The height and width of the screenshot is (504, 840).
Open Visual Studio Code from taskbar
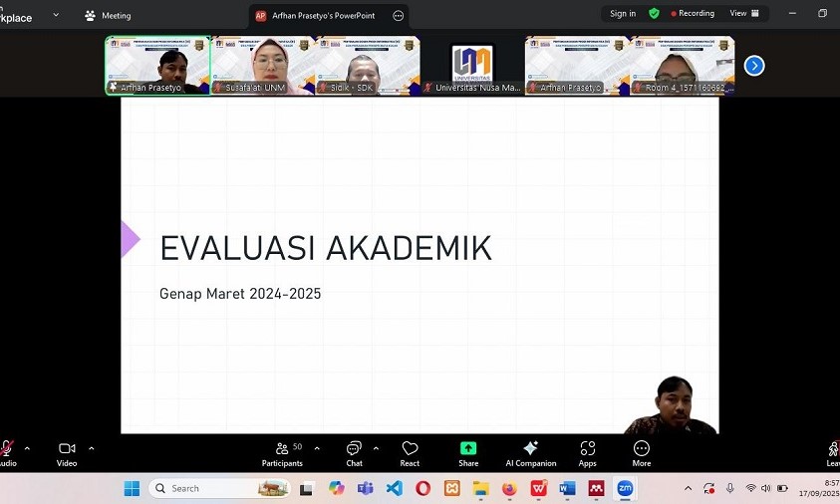click(x=394, y=489)
